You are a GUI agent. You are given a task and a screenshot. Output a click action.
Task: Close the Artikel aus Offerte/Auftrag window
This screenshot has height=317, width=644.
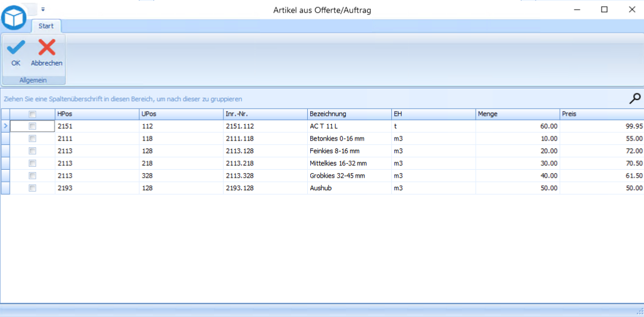point(632,10)
